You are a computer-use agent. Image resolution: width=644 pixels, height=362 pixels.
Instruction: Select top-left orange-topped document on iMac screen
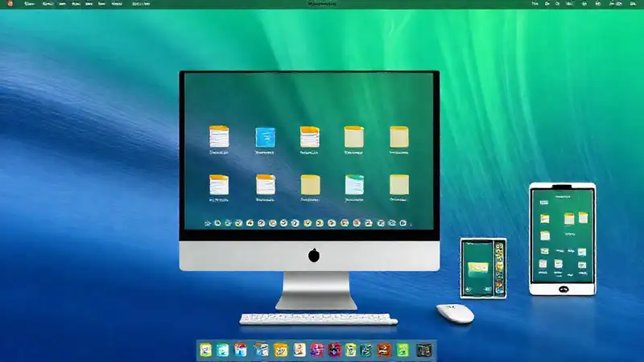pos(219,136)
